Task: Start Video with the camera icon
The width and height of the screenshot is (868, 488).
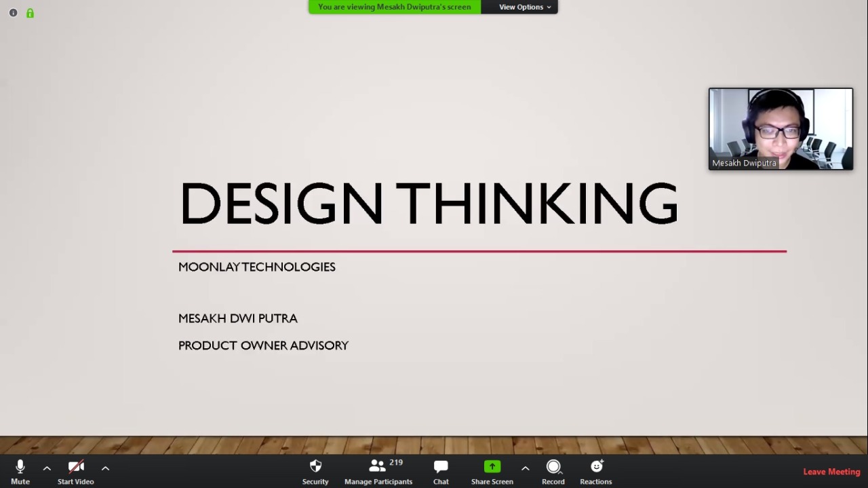Action: (76, 472)
